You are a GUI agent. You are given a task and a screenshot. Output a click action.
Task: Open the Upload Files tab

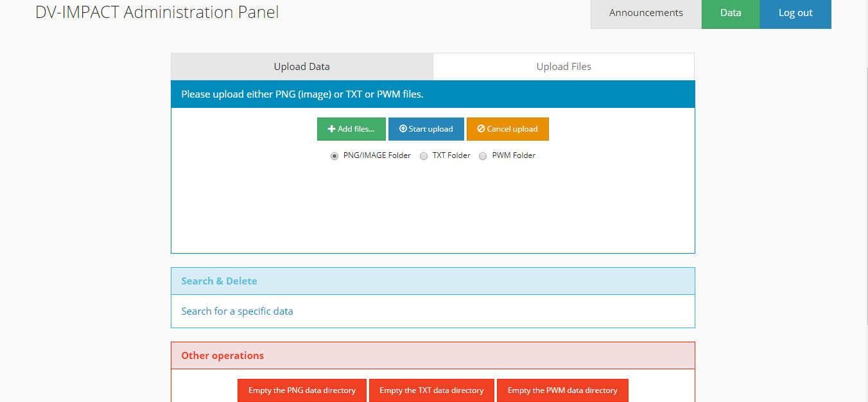(564, 67)
